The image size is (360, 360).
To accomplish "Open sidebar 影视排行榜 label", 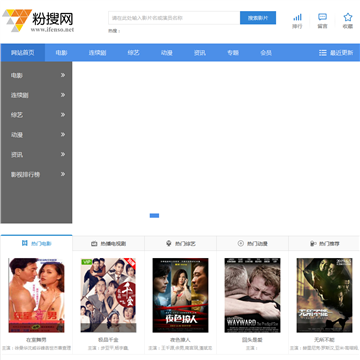I will click(x=25, y=174).
